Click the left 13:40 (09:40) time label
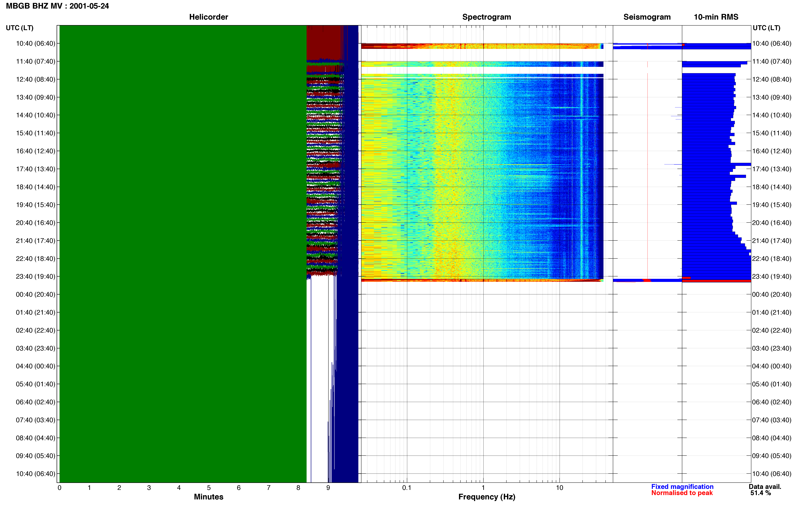 pos(36,97)
